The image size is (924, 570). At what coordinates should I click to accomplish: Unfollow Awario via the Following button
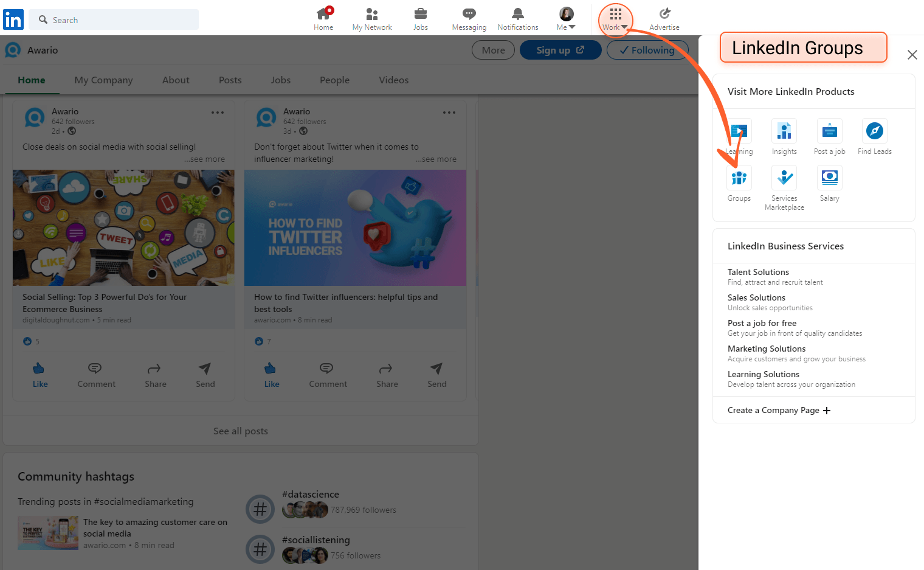coord(647,50)
